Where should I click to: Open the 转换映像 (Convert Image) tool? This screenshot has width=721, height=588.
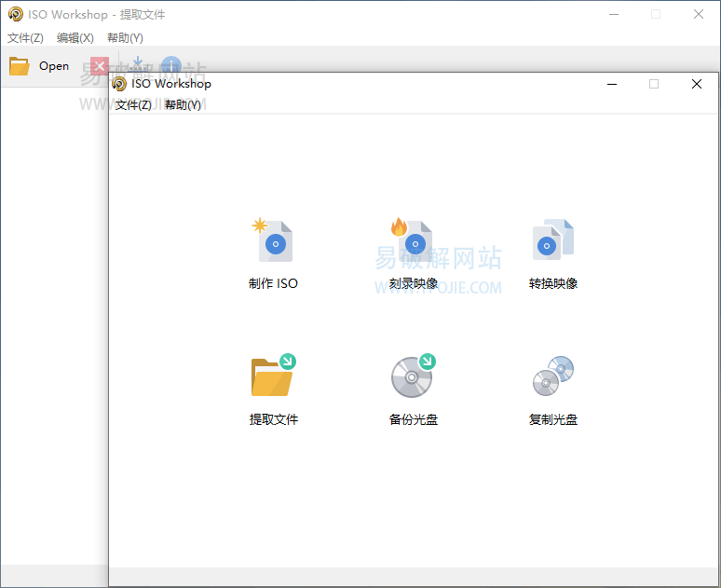tap(552, 253)
